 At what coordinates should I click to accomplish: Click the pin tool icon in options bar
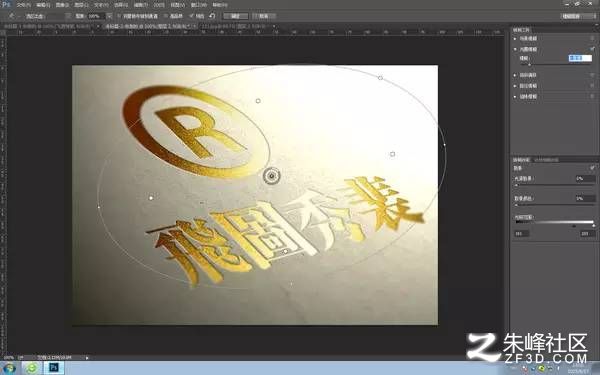coord(11,16)
